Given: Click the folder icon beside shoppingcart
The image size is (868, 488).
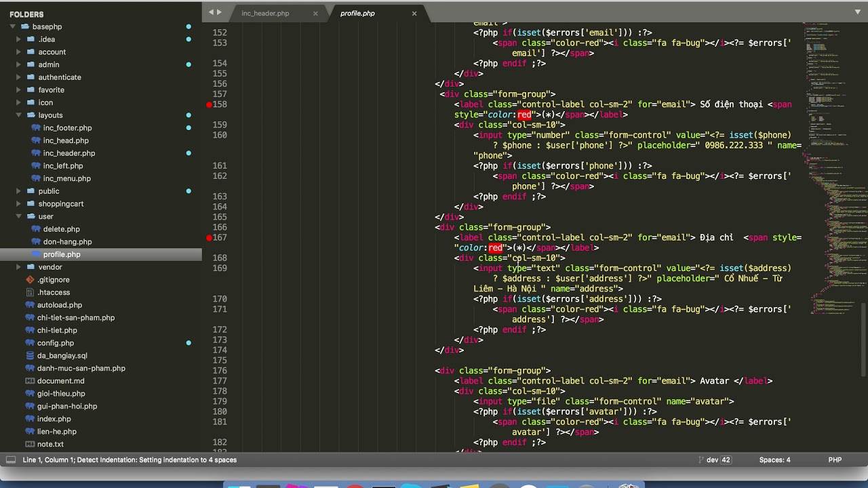Looking at the screenshot, I should tap(31, 204).
